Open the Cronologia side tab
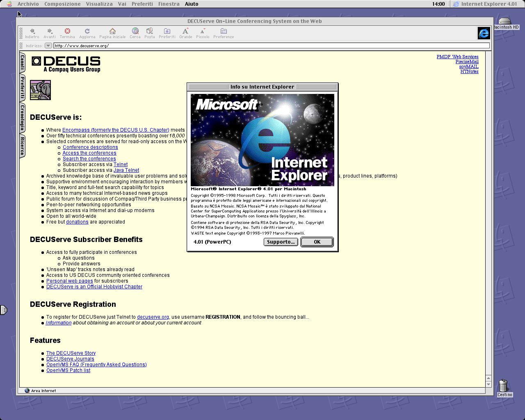The height and width of the screenshot is (420, 525). coord(23,118)
